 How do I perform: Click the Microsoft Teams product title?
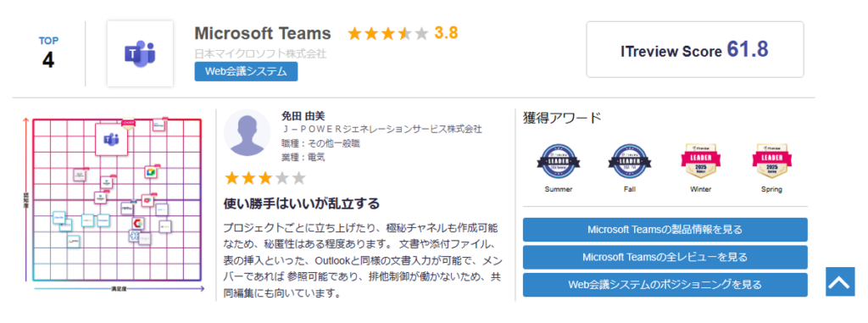coord(263,33)
